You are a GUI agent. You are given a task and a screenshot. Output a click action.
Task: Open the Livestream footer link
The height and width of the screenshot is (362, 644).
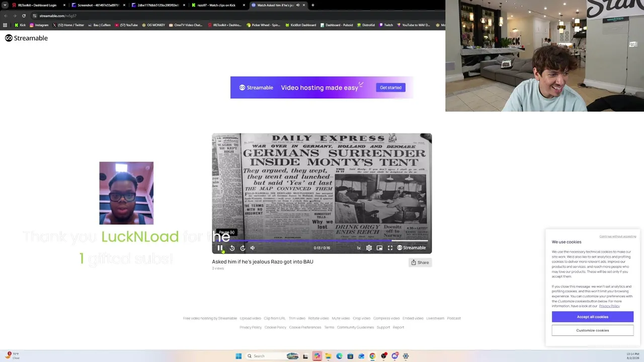(x=435, y=318)
